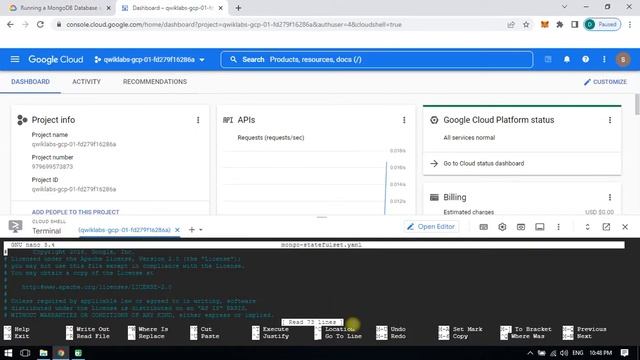640x360 pixels.
Task: Switch to the Dashboard tab
Action: point(30,82)
